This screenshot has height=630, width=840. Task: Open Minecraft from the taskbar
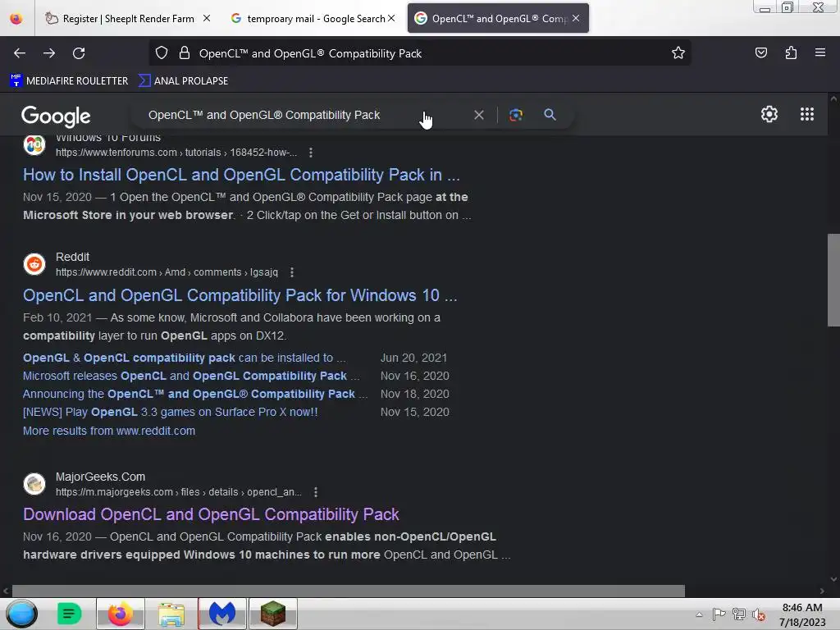click(x=273, y=614)
